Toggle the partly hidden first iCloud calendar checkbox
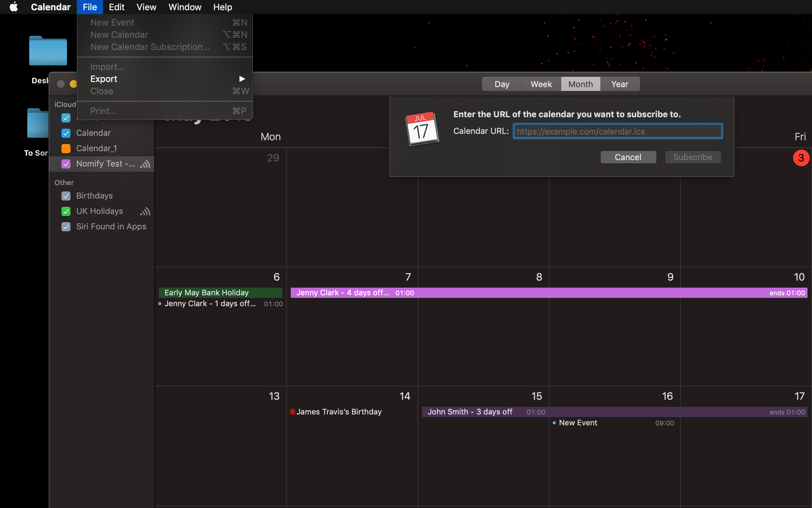The height and width of the screenshot is (508, 812). pos(66,118)
